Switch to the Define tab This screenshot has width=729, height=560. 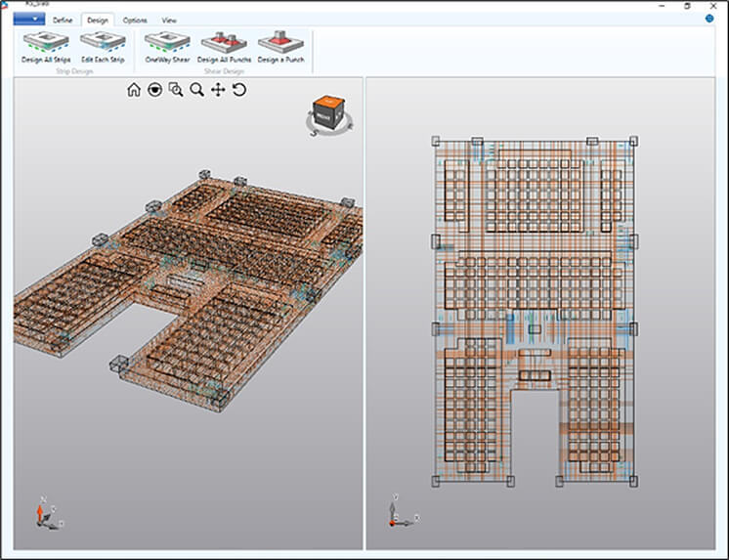tap(63, 20)
